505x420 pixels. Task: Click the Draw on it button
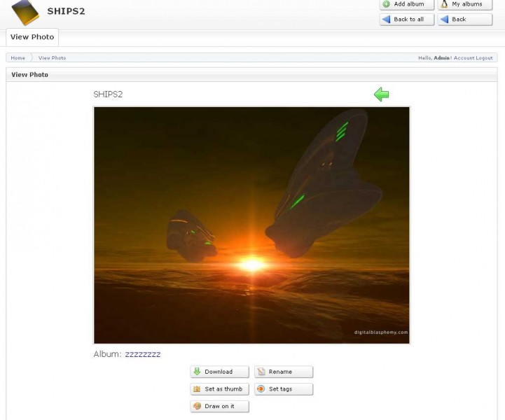[x=219, y=407]
